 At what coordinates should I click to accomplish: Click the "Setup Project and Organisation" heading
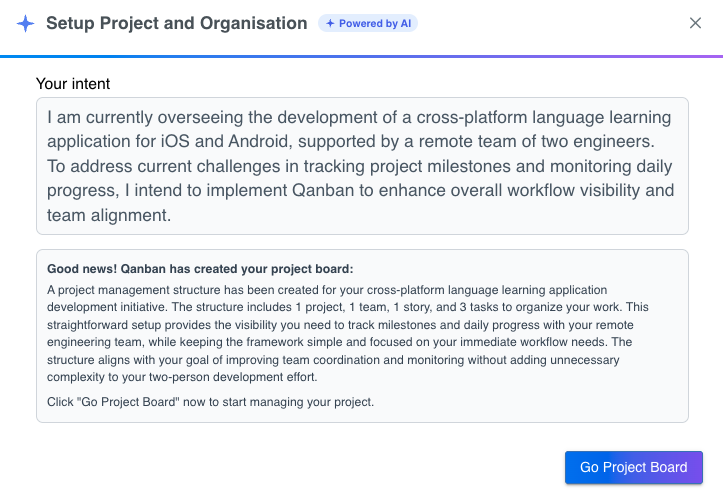[x=177, y=23]
